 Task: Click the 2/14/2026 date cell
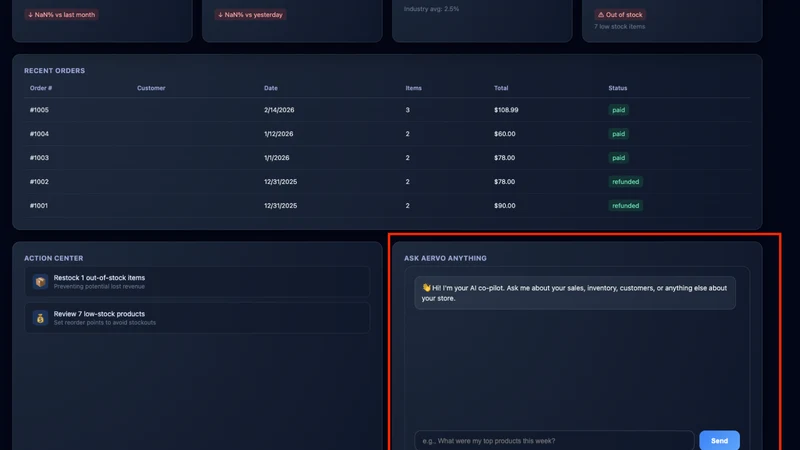(x=279, y=110)
